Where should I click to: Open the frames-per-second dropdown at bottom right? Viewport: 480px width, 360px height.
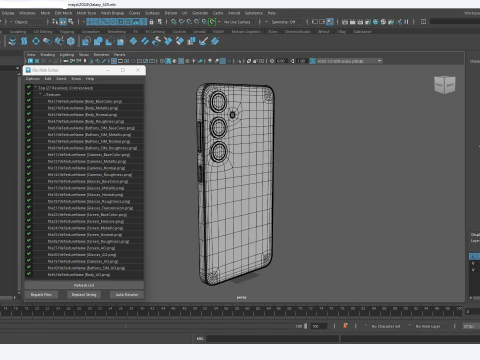(x=470, y=326)
